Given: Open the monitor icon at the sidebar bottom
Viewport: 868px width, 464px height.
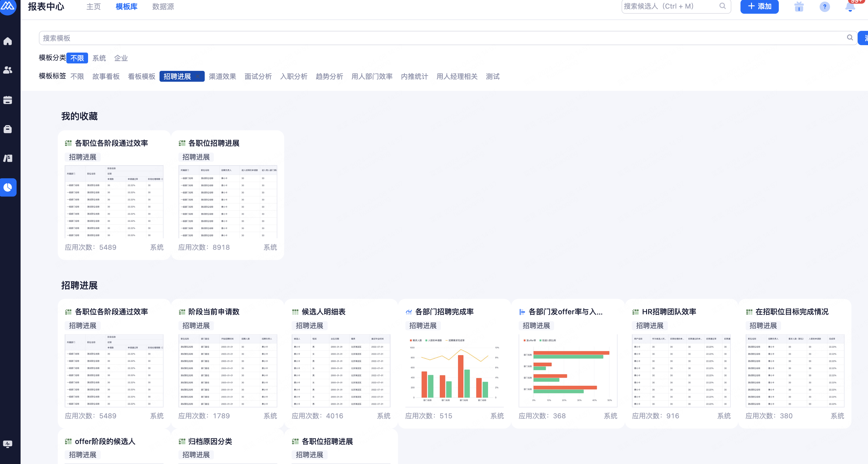Looking at the screenshot, I should point(8,444).
